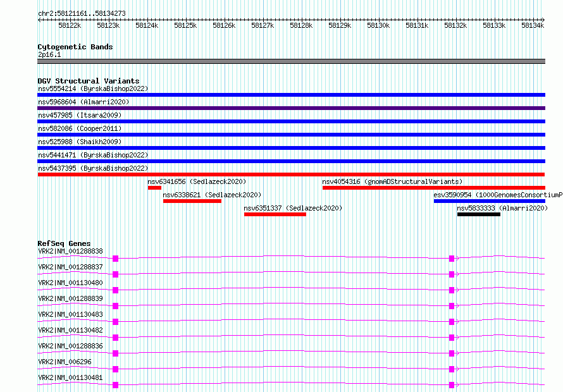The height and width of the screenshot is (392, 563).
Task: Select the blue nsv582086 variant bar
Action: point(291,135)
